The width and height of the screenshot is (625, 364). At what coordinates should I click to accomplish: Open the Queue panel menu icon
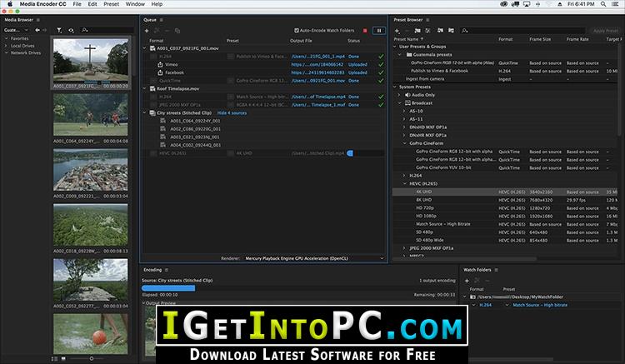click(162, 20)
